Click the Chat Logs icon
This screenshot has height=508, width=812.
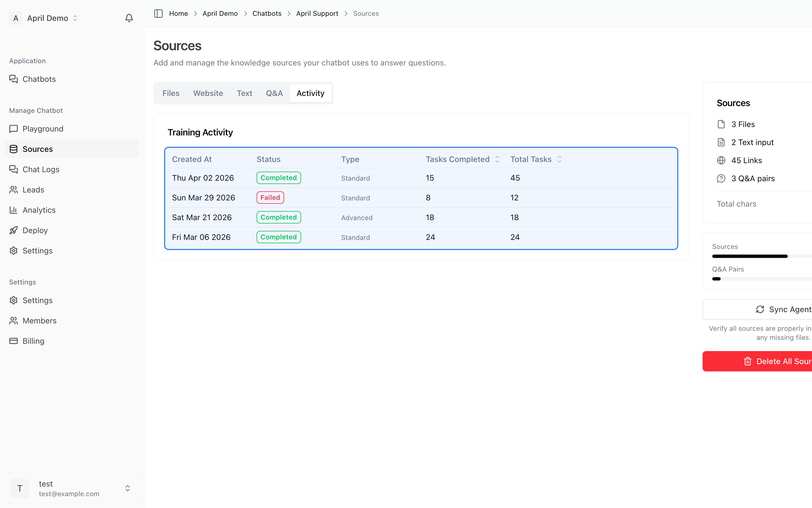[x=14, y=169]
